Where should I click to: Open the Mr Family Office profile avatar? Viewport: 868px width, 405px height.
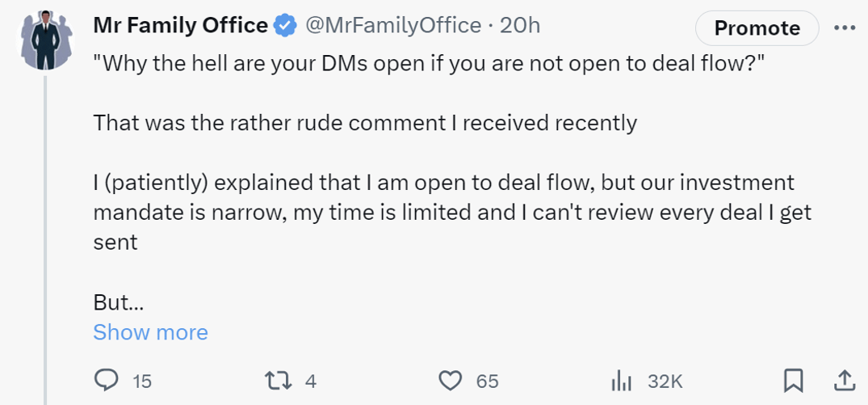46,40
